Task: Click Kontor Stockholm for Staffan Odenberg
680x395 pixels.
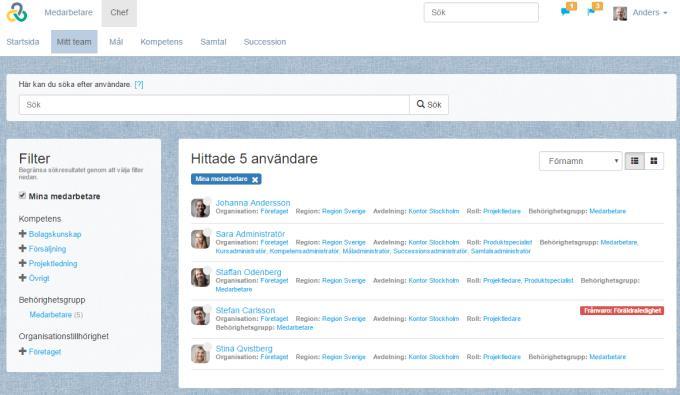Action: pyautogui.click(x=434, y=281)
